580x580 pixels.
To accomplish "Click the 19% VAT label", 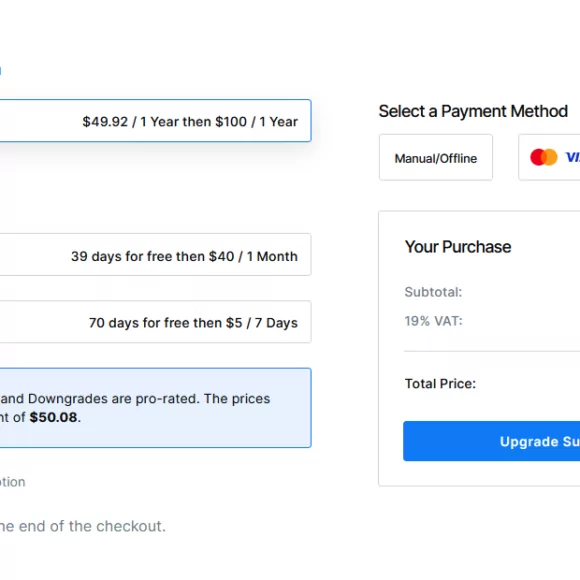I will point(434,321).
